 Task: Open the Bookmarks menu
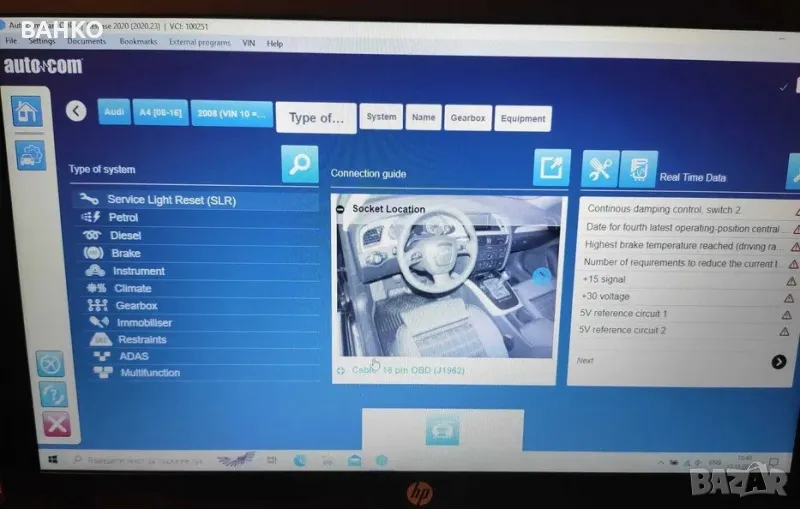138,42
